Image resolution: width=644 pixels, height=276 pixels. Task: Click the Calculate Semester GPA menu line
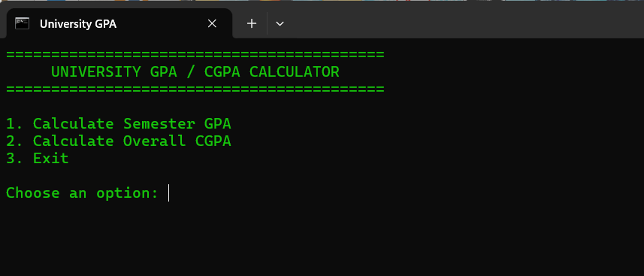[119, 123]
